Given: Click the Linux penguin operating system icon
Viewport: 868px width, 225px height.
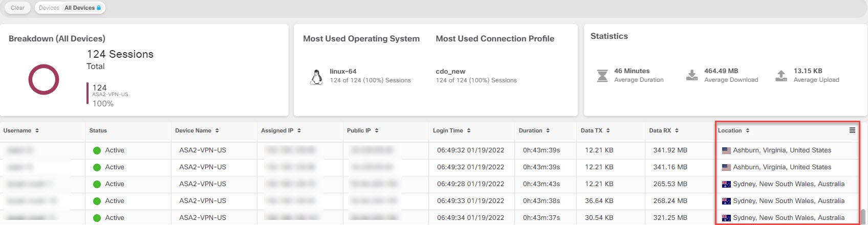Looking at the screenshot, I should click(317, 77).
